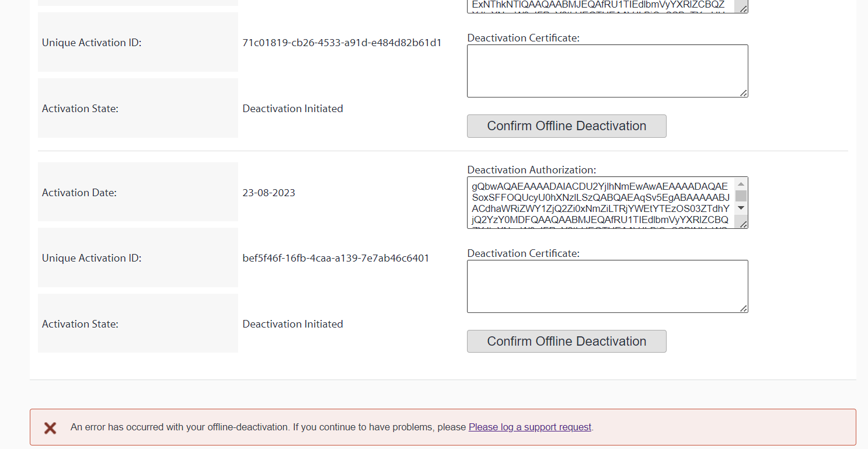This screenshot has height=449, width=868.
Task: Click scroll up arrow in Deactivation Authorization box
Action: 741,184
